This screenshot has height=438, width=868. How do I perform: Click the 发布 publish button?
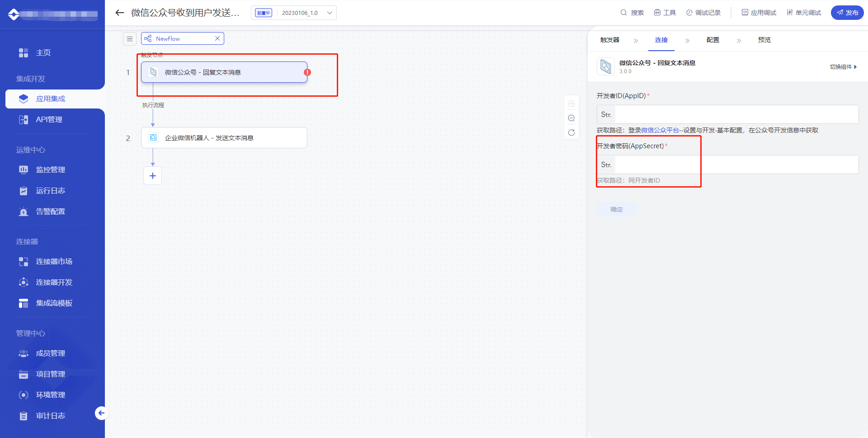click(x=847, y=13)
